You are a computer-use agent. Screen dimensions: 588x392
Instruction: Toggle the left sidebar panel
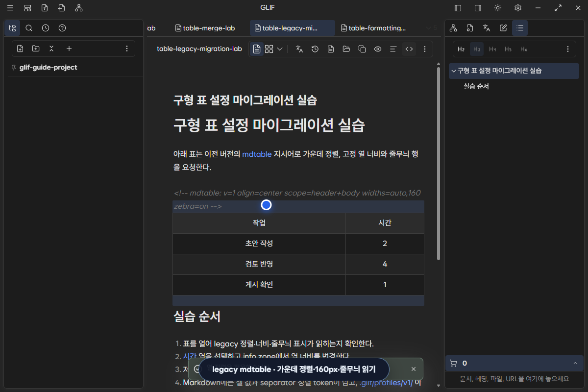click(458, 8)
